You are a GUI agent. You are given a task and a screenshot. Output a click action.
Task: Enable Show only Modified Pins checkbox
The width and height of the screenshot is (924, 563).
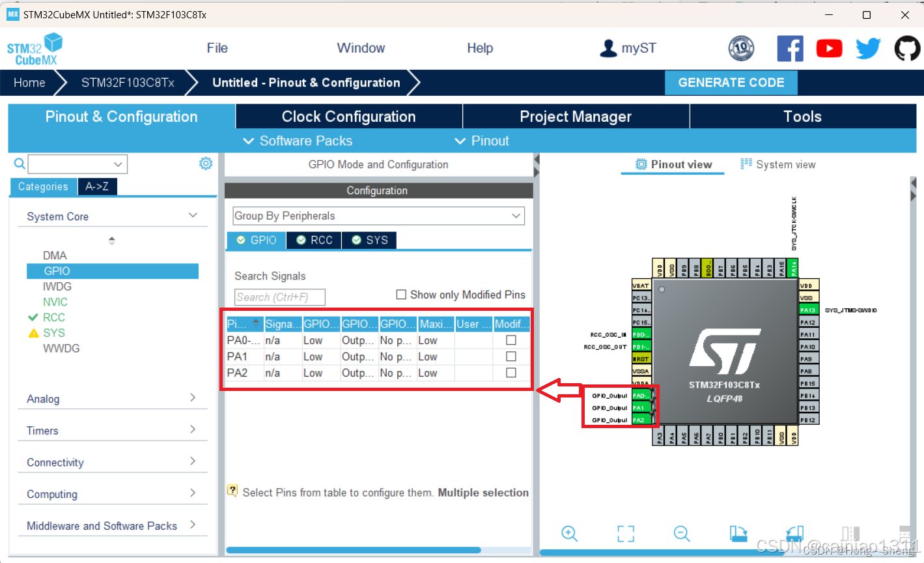click(401, 295)
